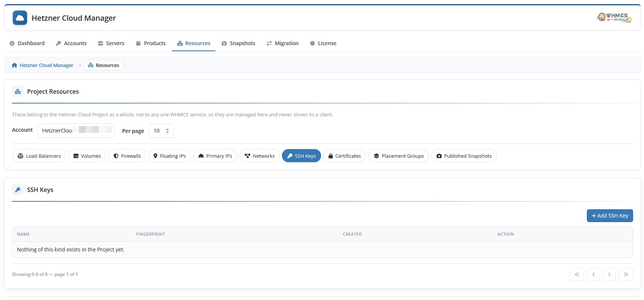The image size is (644, 300).
Task: Show Load Balancers resources
Action: 39,156
